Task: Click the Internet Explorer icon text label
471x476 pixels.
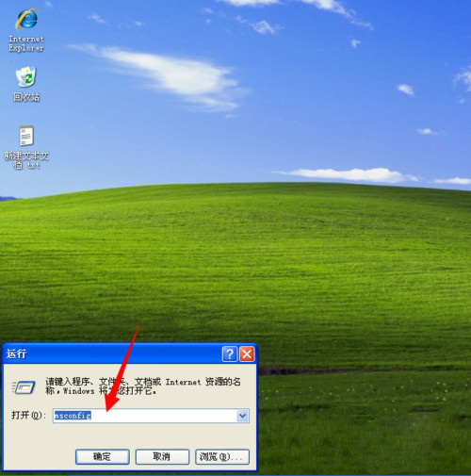Action: [26, 43]
